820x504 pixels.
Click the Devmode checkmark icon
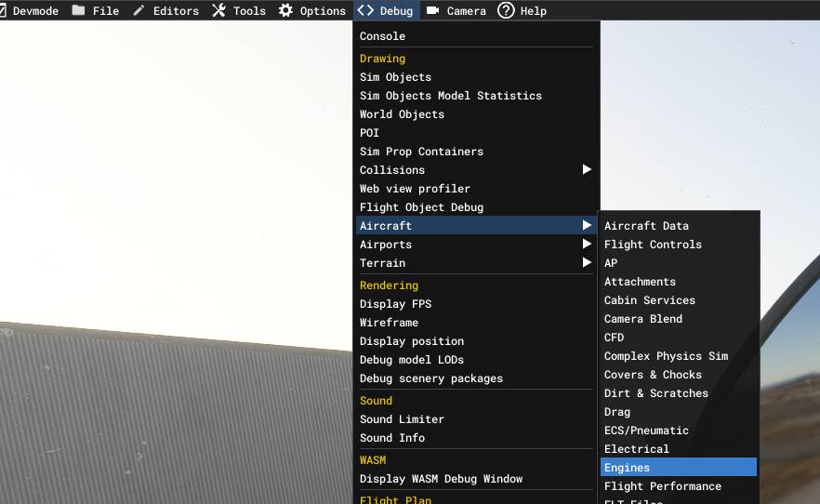pos(7,10)
